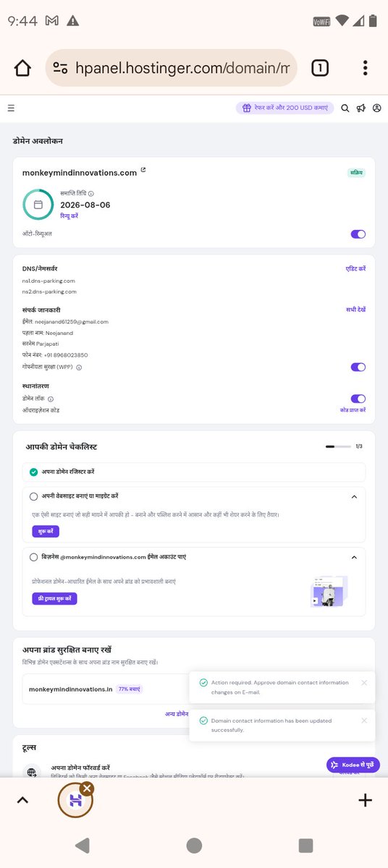
Task: Collapse the website create or migrate checklist item
Action: point(354,497)
